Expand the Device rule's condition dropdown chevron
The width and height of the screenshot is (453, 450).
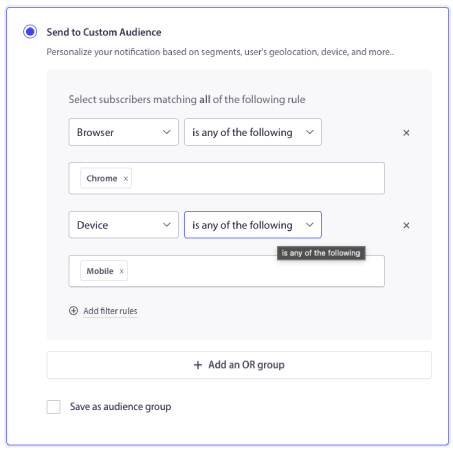pos(310,225)
